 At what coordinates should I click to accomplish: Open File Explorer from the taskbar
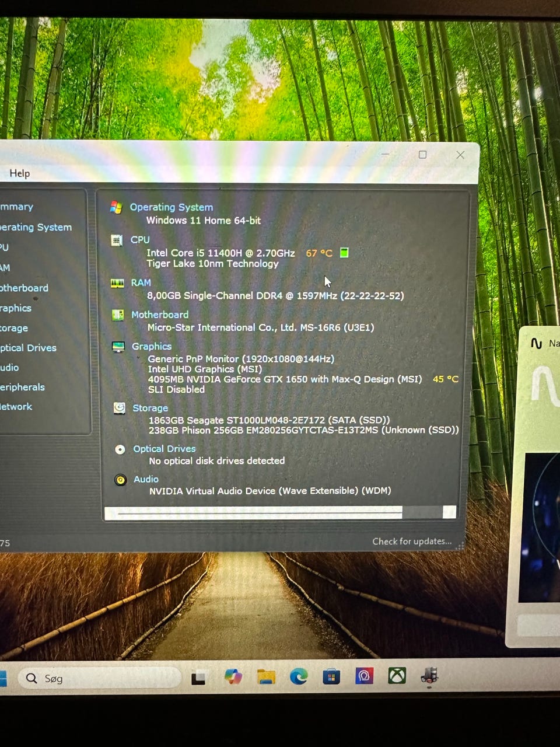pyautogui.click(x=266, y=676)
